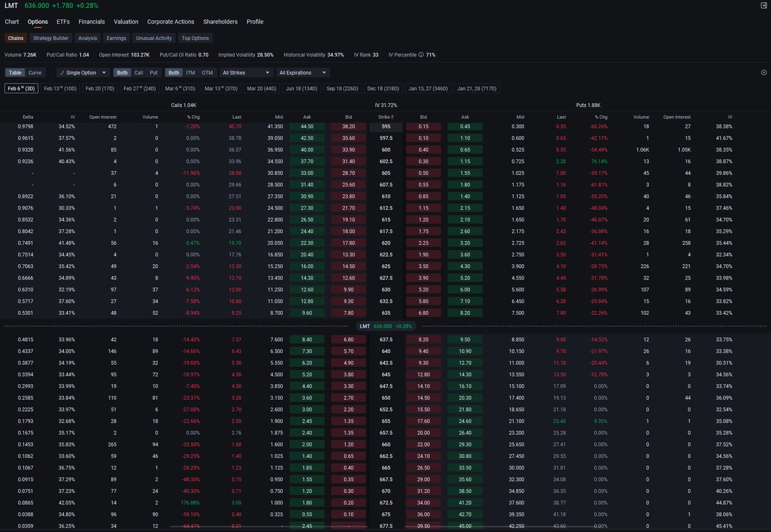
Task: Show IV Percentile info tooltip icon
Action: pyautogui.click(x=421, y=55)
